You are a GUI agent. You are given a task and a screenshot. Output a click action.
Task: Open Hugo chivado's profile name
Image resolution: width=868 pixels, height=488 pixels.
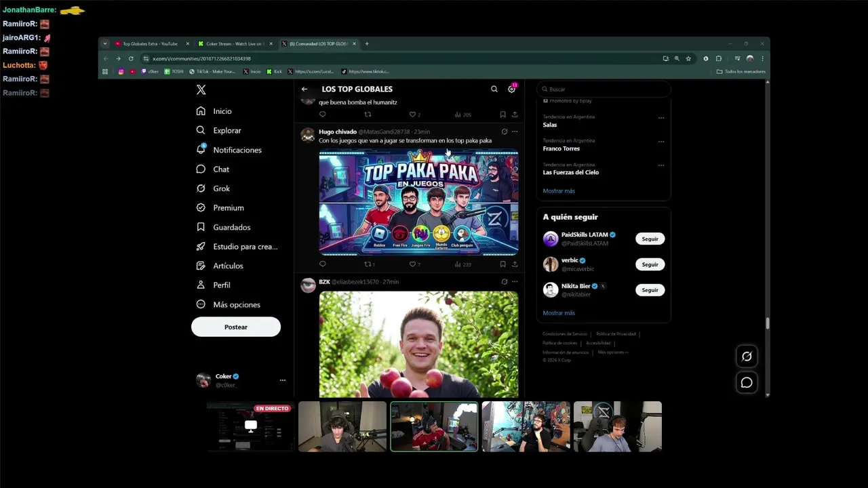[338, 131]
